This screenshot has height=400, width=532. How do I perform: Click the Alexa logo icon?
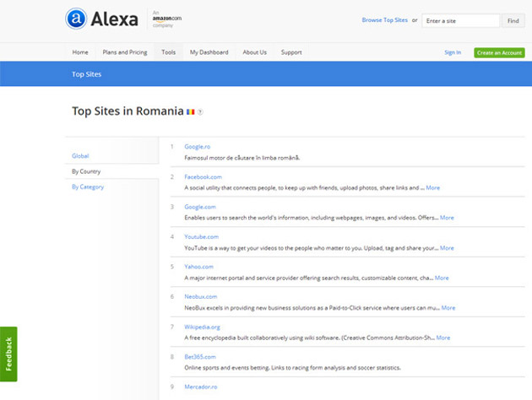(x=76, y=19)
